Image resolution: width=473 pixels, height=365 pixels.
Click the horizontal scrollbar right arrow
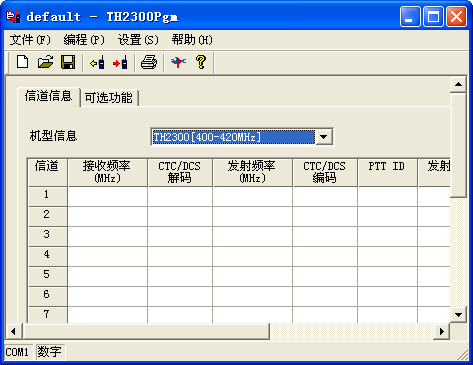point(442,331)
